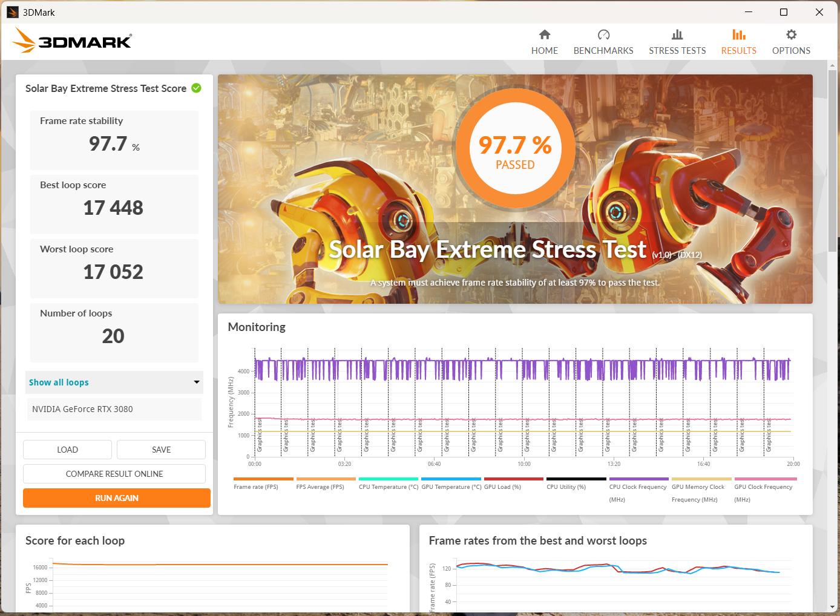This screenshot has height=616, width=840.
Task: Click the green passed checkmark icon
Action: 196,88
